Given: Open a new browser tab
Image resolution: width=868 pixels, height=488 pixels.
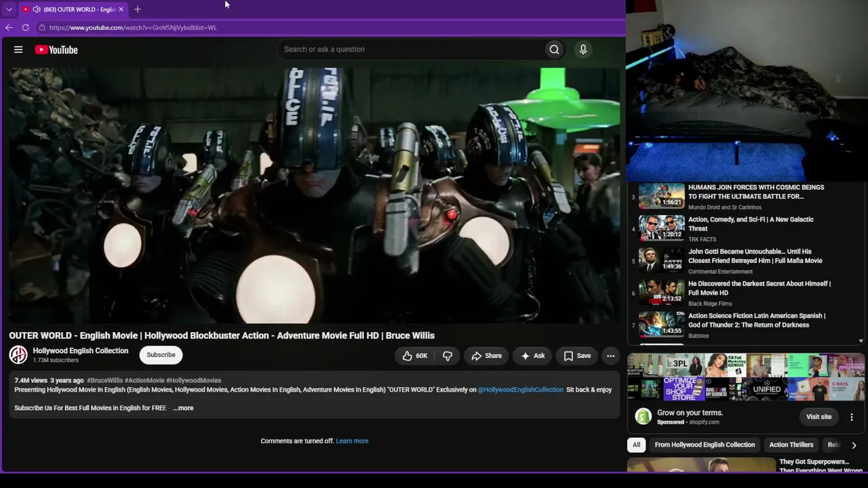Looking at the screenshot, I should click(138, 9).
